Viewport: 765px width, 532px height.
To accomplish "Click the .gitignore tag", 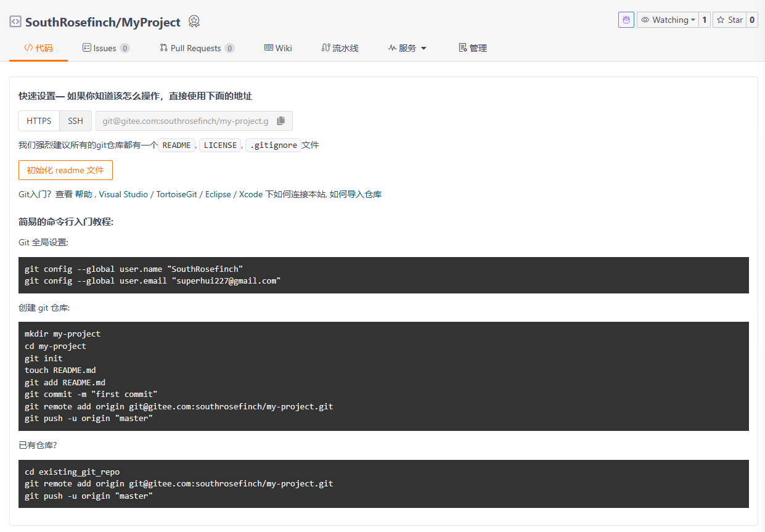I will tap(273, 145).
